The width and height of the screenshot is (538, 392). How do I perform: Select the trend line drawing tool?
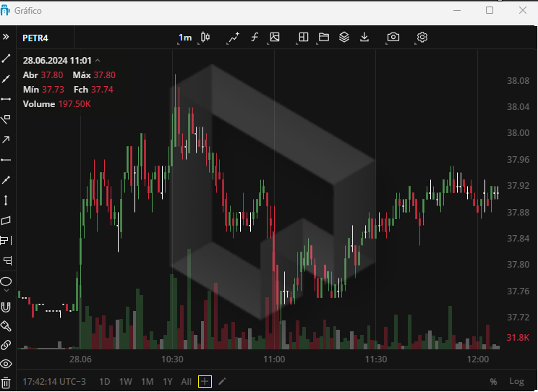point(6,59)
